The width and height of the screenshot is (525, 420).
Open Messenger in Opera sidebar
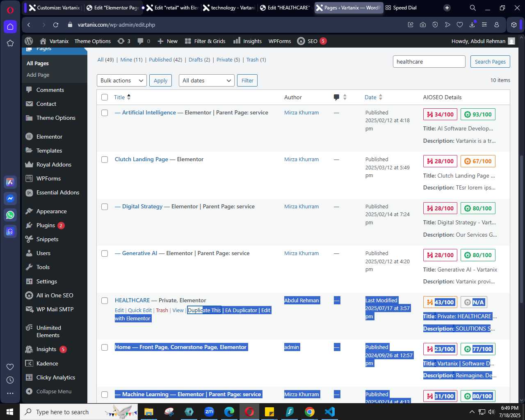(x=10, y=199)
